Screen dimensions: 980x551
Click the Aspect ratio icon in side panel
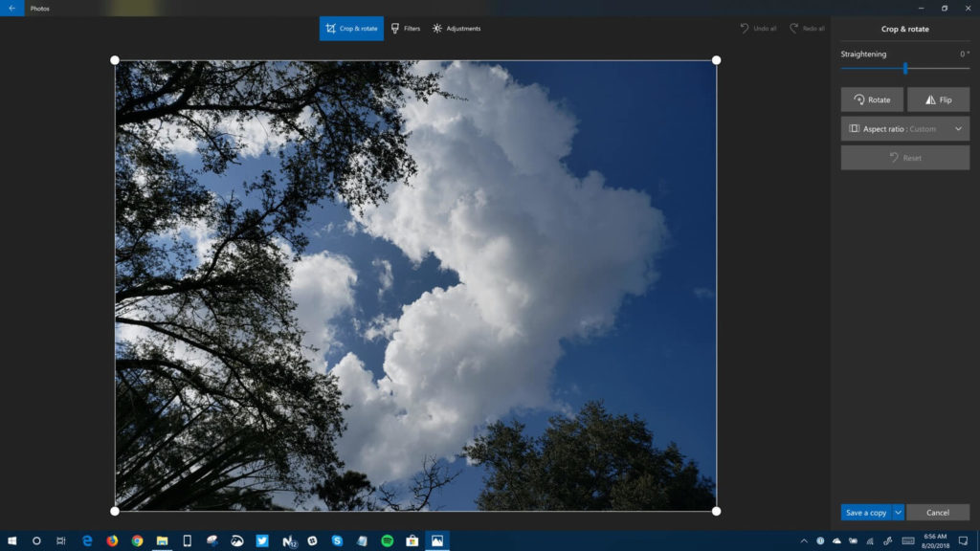coord(855,128)
